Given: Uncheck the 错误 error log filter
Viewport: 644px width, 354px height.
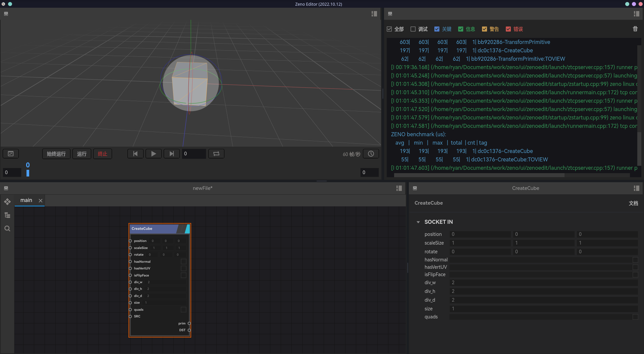Looking at the screenshot, I should (x=508, y=29).
